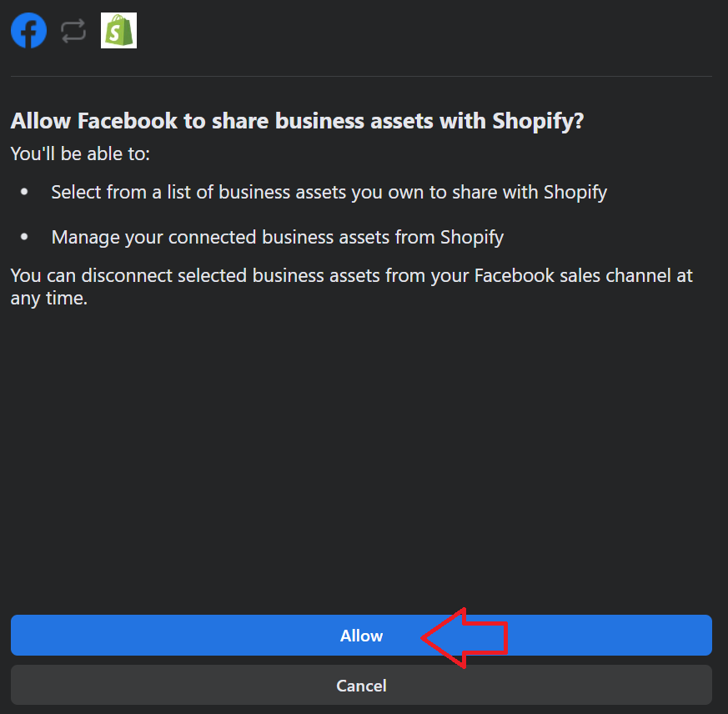Confirm sharing with the blue Allow button

coord(361,636)
